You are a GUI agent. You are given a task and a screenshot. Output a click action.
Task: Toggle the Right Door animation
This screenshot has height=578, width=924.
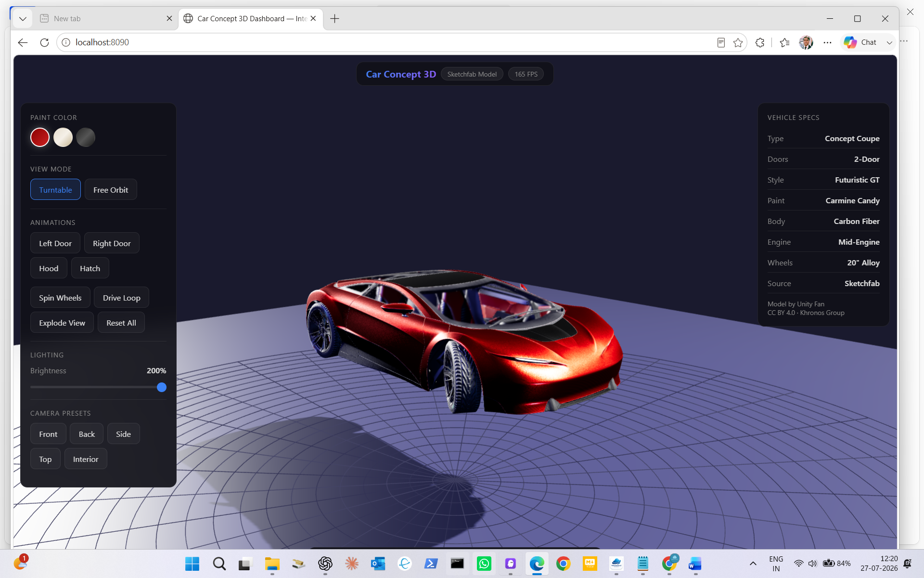[x=112, y=243]
